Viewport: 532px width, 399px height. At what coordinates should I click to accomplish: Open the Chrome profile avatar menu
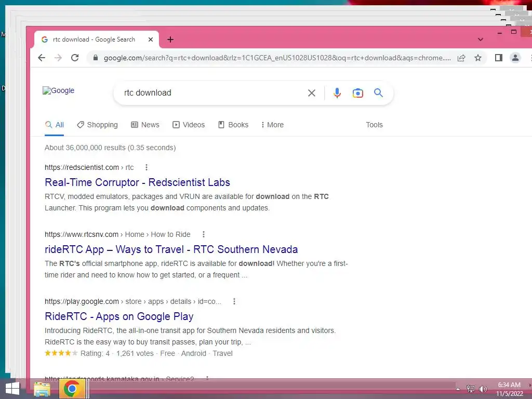pos(515,58)
